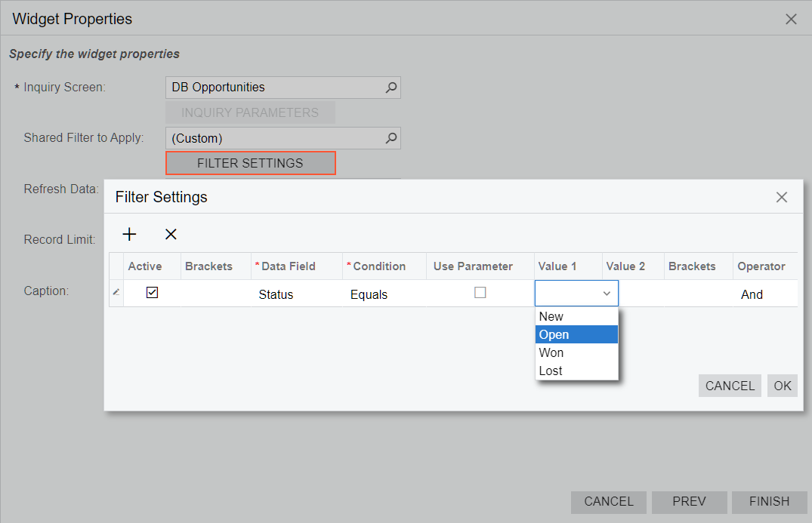Viewport: 812px width, 523px height.
Task: Cancel the Filter Settings dialog
Action: 729,386
